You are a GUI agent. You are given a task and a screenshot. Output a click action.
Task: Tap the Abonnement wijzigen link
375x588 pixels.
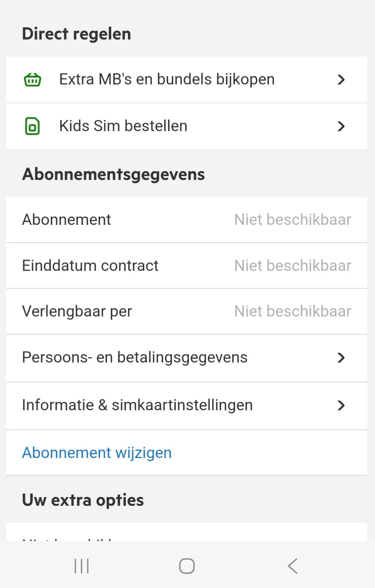[97, 453]
